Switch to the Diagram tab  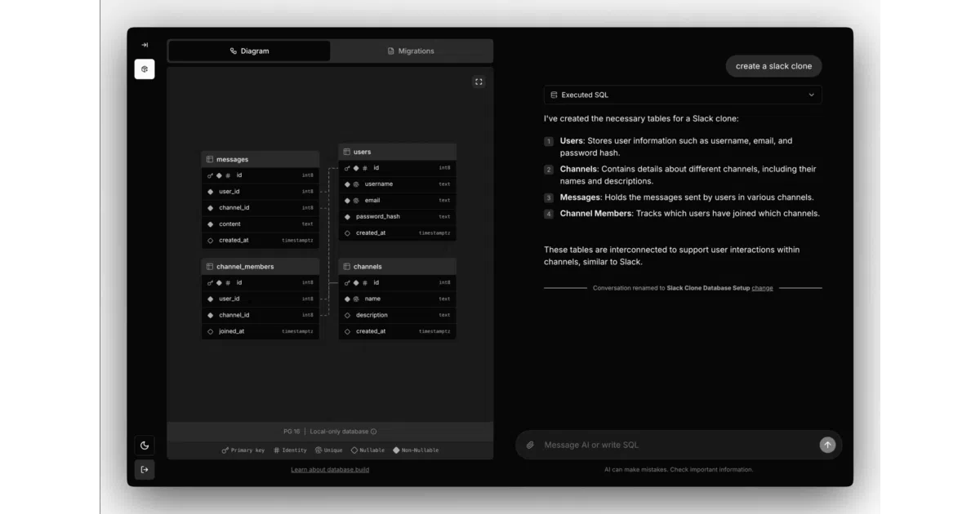249,51
